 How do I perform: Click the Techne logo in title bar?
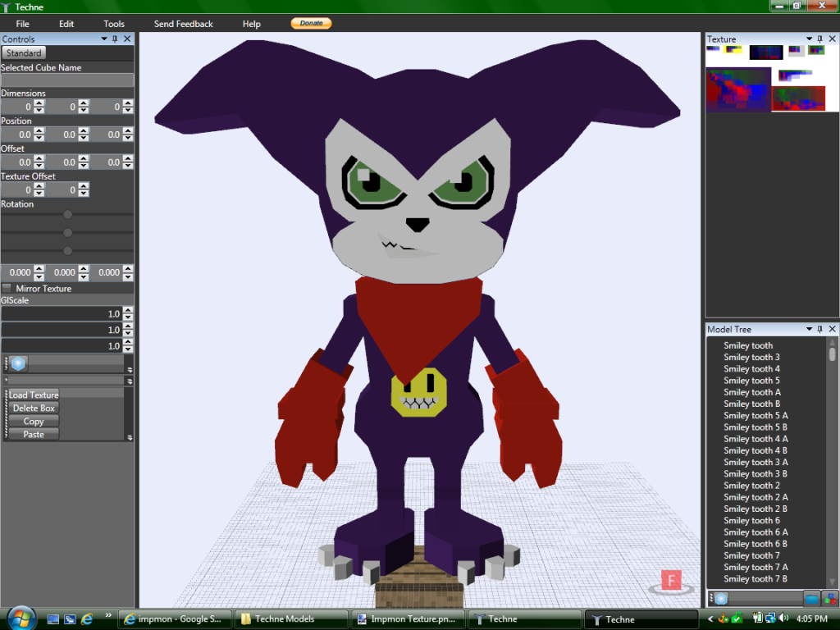click(x=6, y=7)
